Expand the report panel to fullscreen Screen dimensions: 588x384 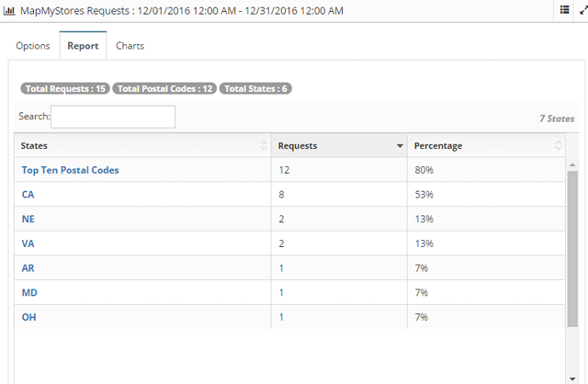pyautogui.click(x=583, y=9)
